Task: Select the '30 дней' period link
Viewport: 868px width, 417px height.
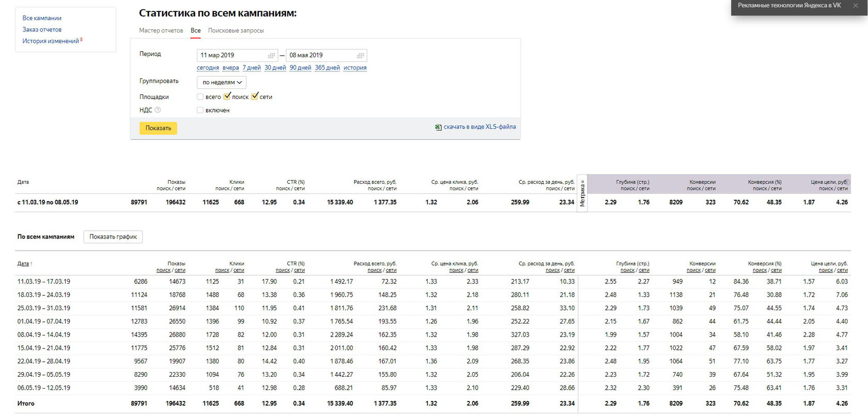Action: 275,68
